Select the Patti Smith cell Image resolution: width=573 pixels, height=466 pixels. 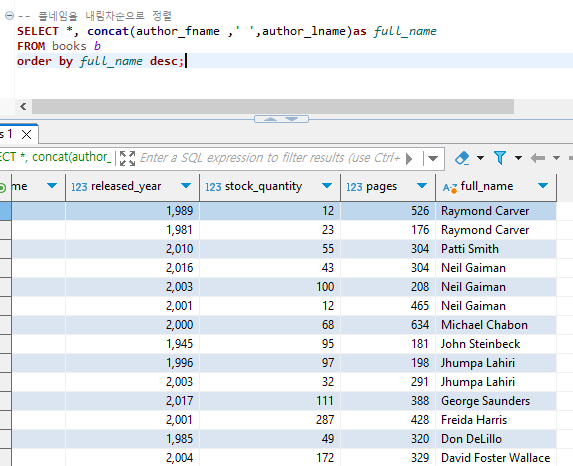[x=496, y=249]
